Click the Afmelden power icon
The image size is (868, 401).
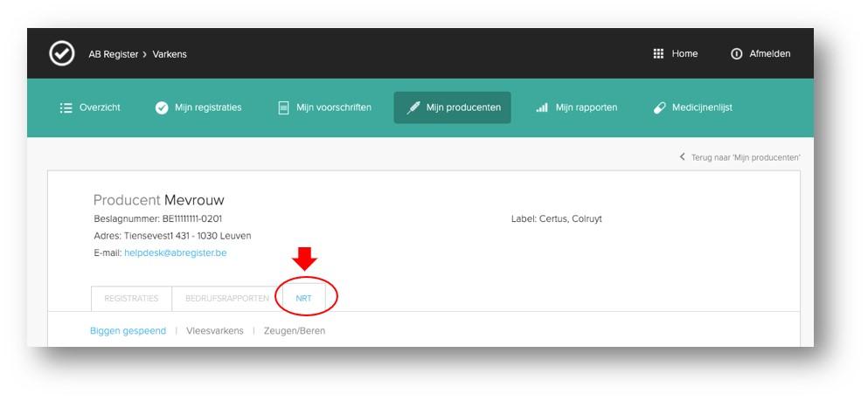(x=736, y=53)
